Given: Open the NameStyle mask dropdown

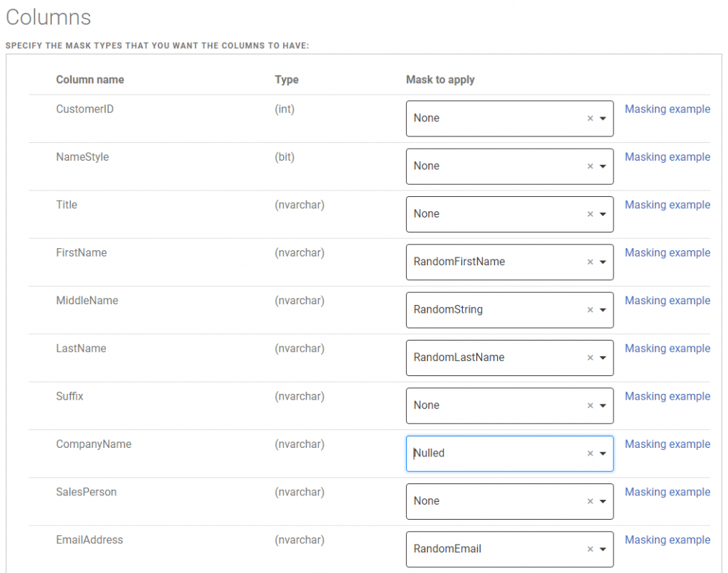Looking at the screenshot, I should point(602,166).
